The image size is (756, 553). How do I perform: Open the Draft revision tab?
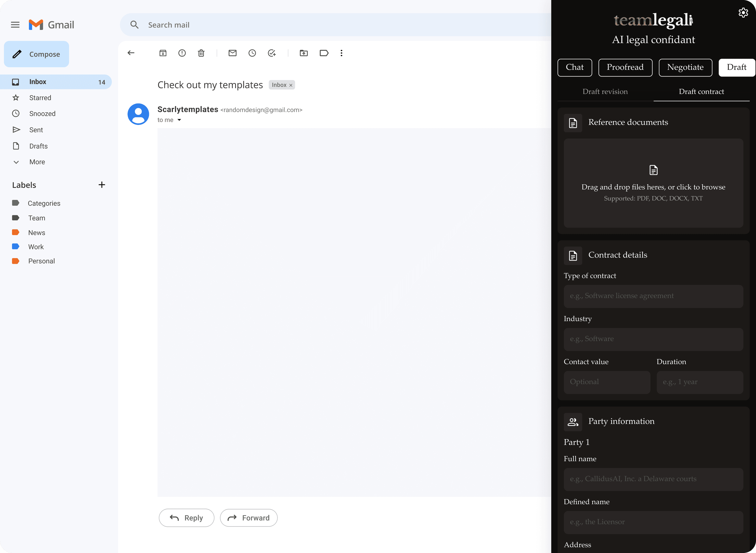605,91
